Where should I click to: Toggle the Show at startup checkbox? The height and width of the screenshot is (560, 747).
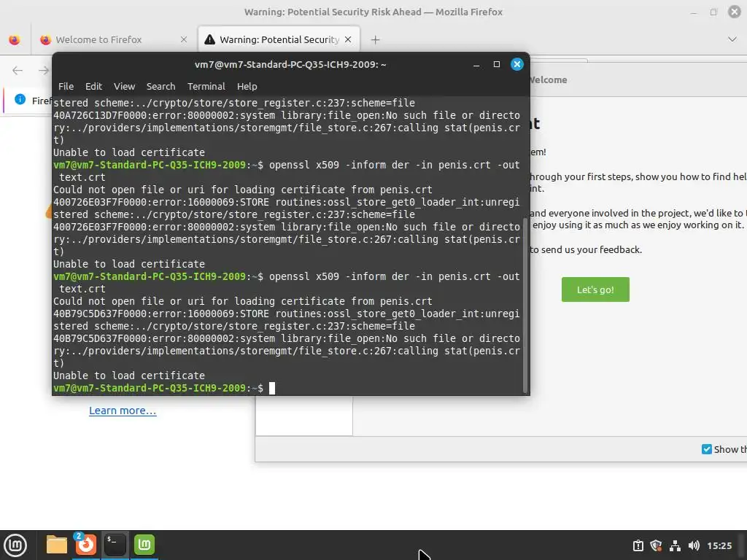point(706,449)
